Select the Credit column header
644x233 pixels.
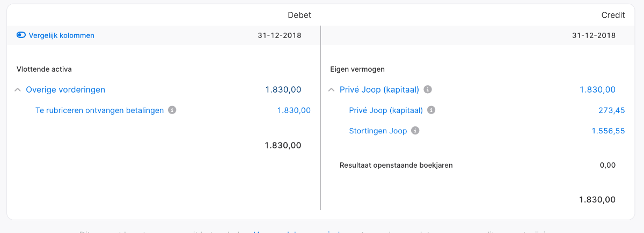click(x=613, y=15)
